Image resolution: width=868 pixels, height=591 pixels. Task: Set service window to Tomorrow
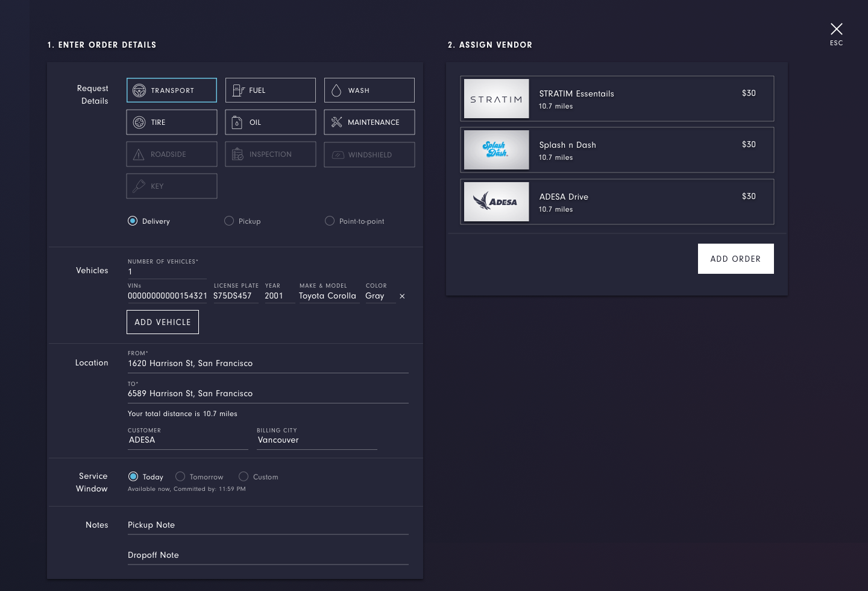(x=180, y=476)
